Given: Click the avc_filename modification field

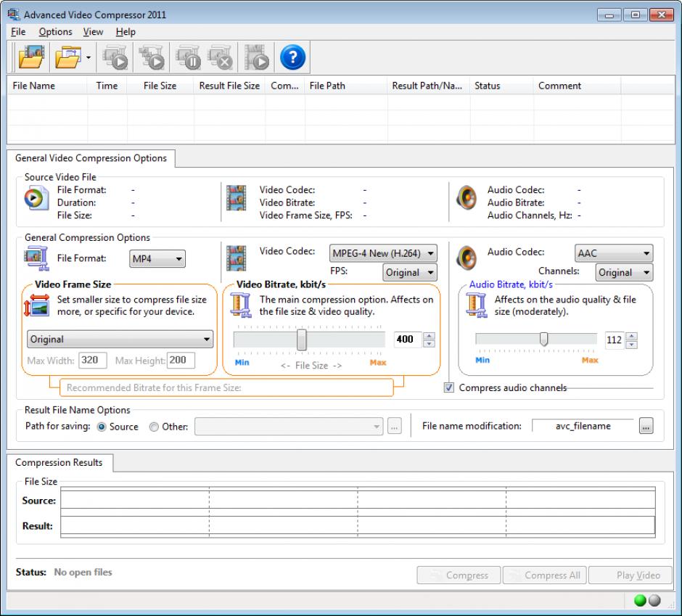Looking at the screenshot, I should pyautogui.click(x=583, y=427).
